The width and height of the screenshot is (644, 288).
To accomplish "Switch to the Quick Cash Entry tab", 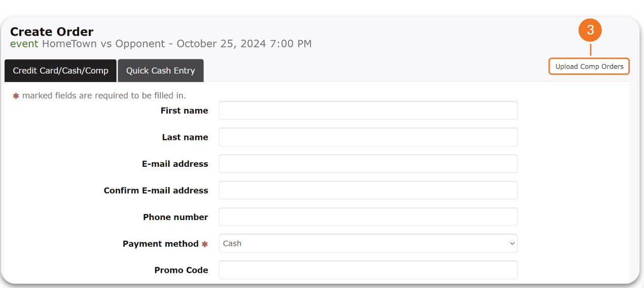I will (160, 70).
